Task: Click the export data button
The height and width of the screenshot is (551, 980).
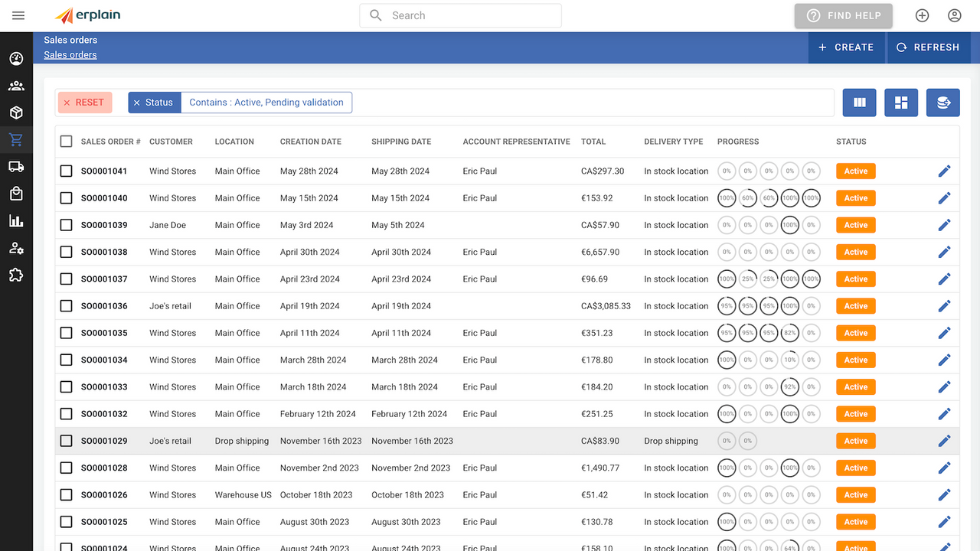Action: (x=943, y=103)
